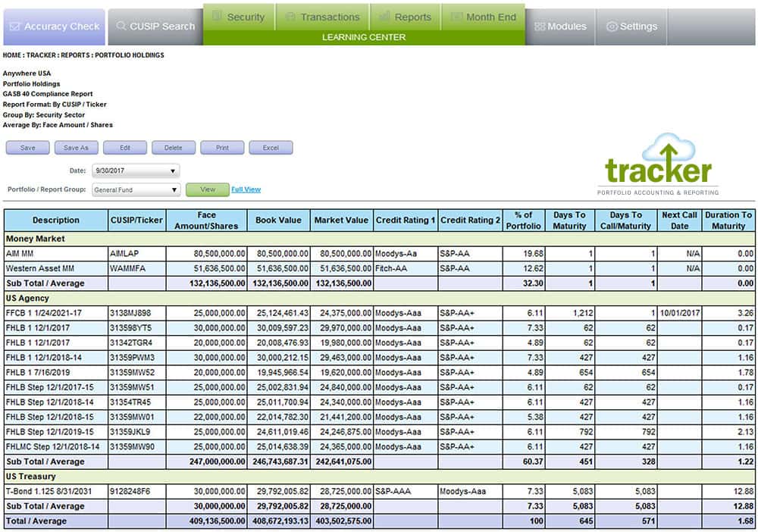Click the Tracker cloud logo
The width and height of the screenshot is (758, 532).
pos(657,164)
